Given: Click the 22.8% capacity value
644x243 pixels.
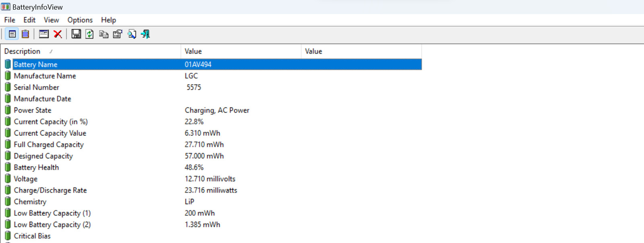Looking at the screenshot, I should [194, 121].
